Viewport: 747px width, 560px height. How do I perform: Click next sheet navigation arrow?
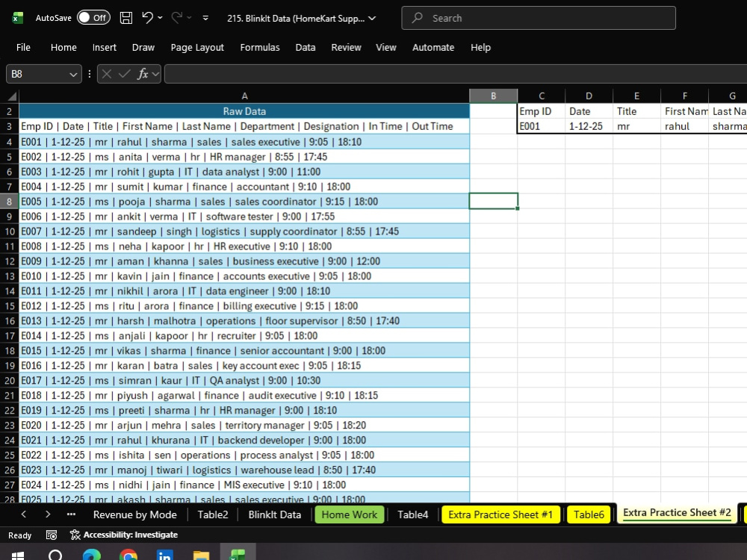48,514
